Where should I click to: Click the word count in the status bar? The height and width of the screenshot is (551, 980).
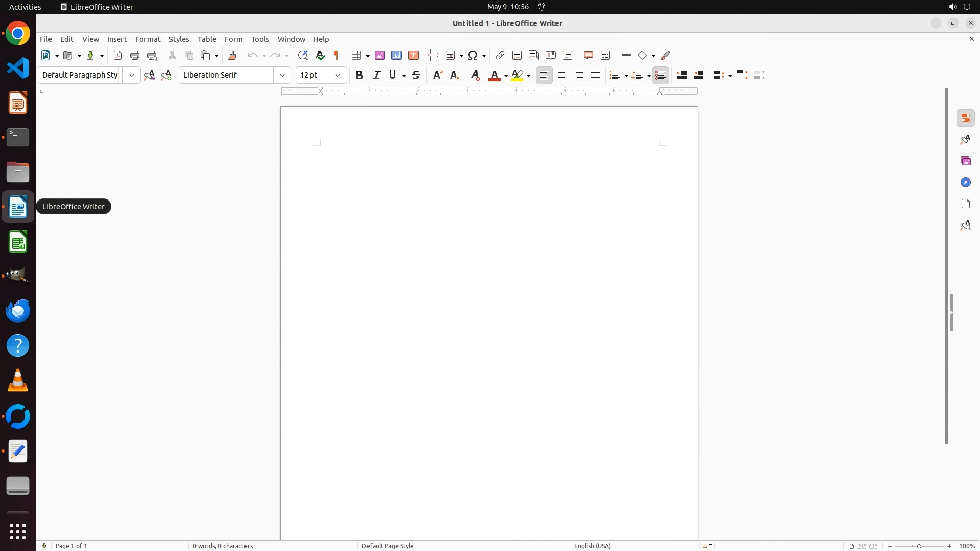(x=223, y=546)
